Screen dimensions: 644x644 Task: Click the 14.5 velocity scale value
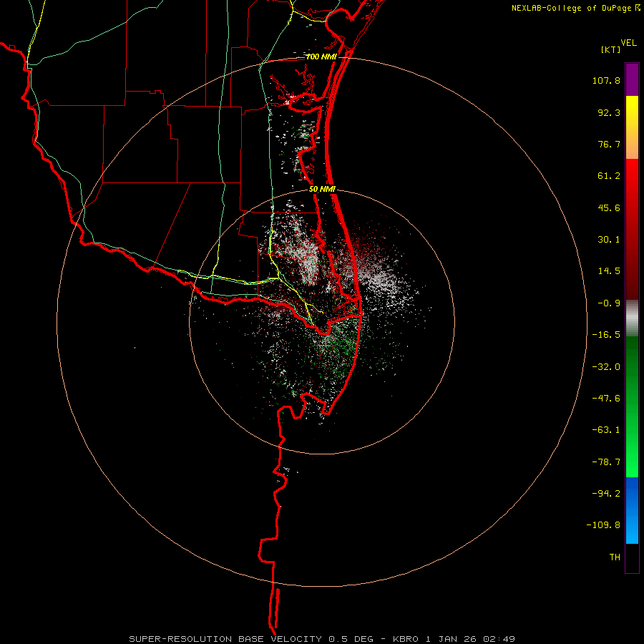click(609, 271)
